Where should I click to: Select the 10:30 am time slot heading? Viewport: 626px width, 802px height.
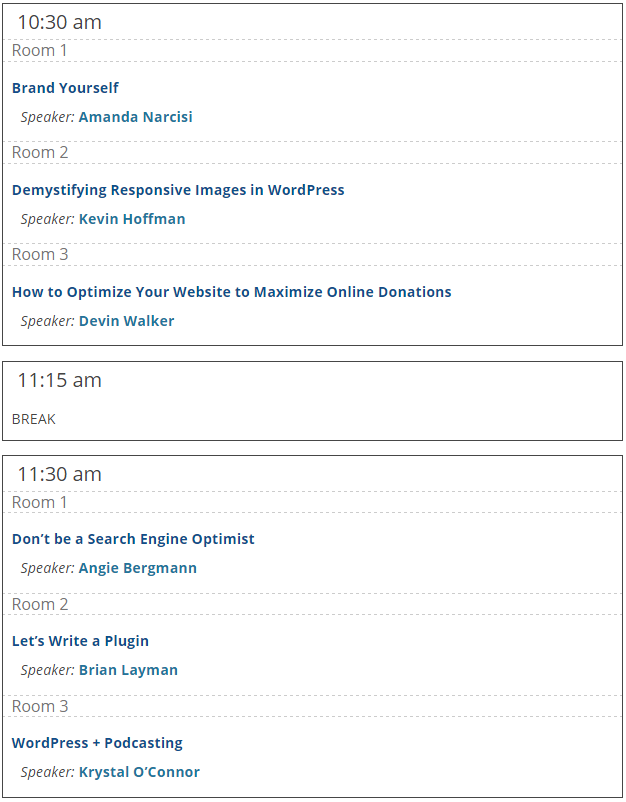(x=60, y=23)
